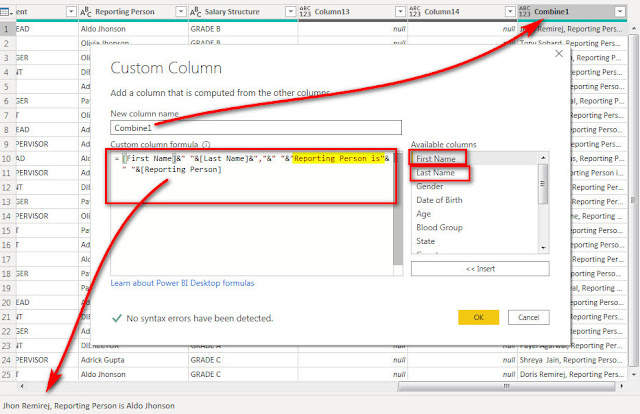Click the PERVISOR cell in row 9
This screenshot has height=414, width=640.
47,144
